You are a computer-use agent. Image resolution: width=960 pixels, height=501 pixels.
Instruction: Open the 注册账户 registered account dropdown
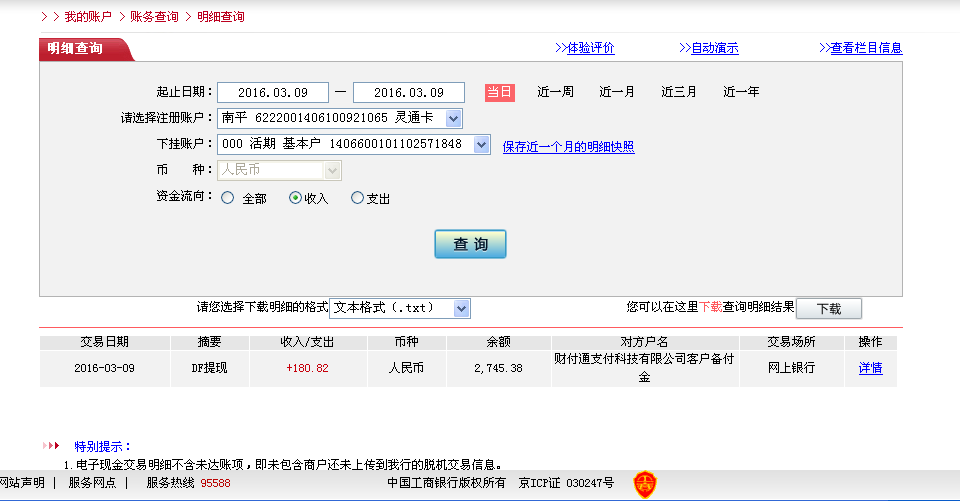point(453,119)
